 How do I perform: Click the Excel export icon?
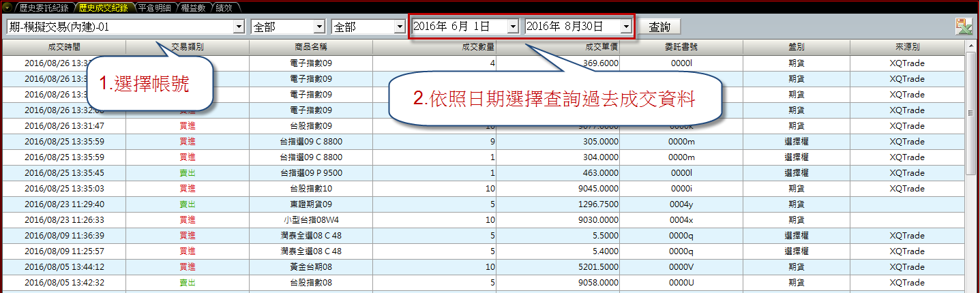point(964,27)
